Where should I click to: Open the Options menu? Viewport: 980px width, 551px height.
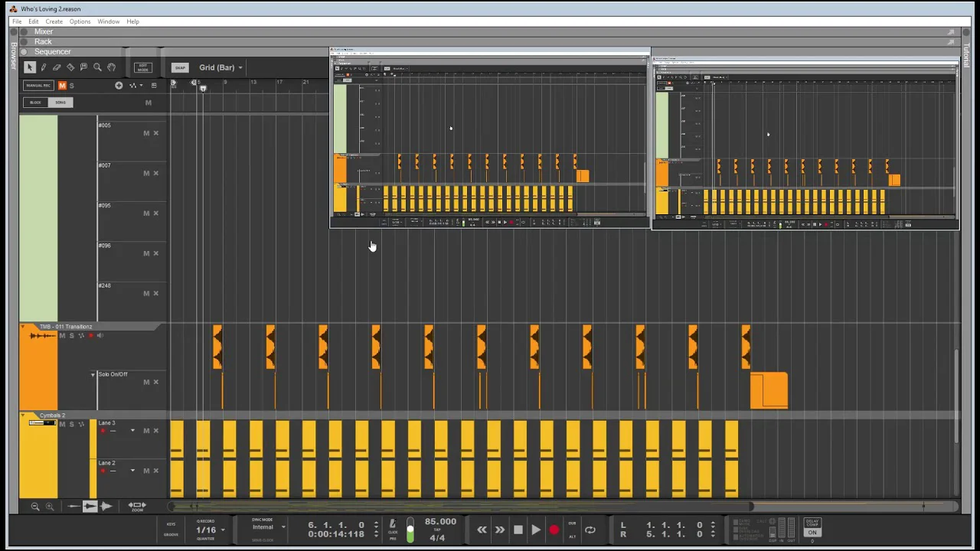[80, 21]
